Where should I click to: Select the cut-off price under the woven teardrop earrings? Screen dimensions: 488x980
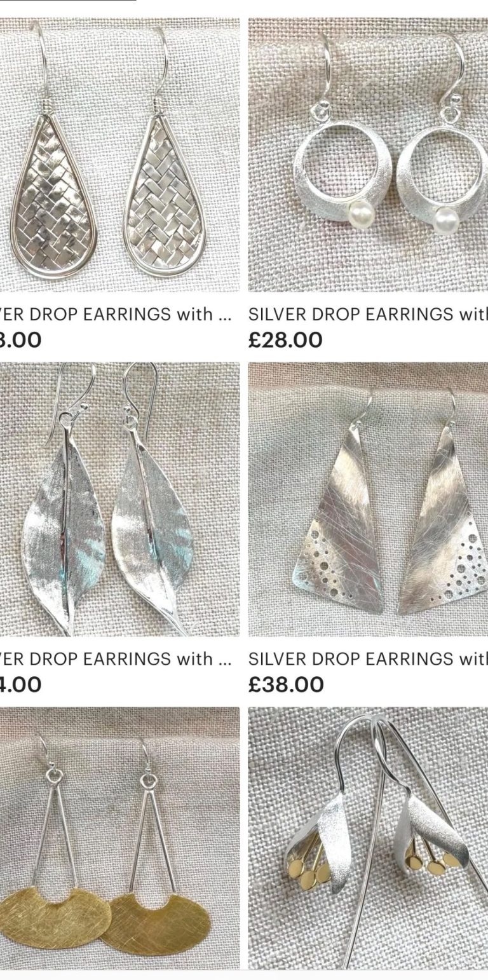[x=21, y=339]
